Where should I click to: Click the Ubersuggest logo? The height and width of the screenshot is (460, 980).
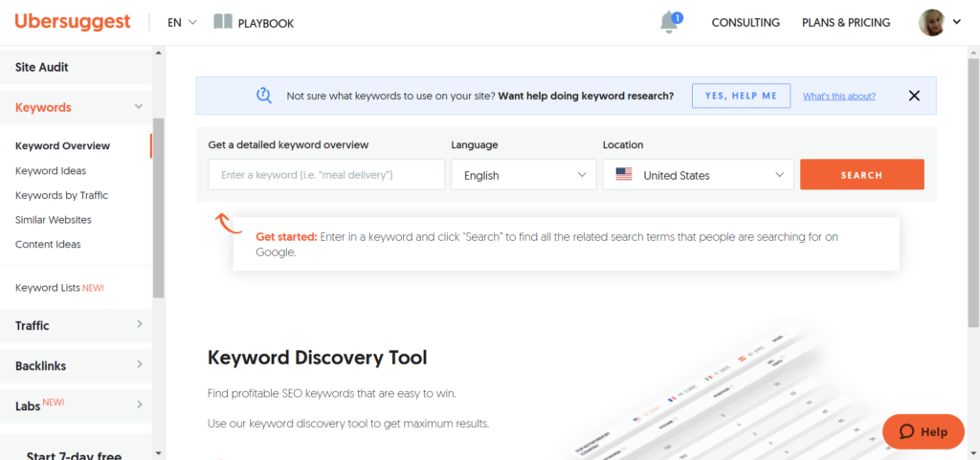click(x=73, y=22)
